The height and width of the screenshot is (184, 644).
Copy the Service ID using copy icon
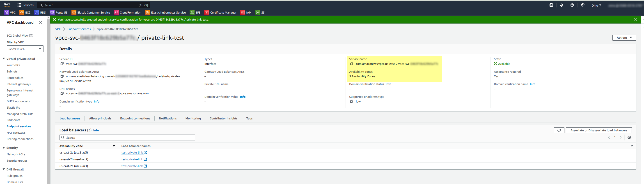click(x=62, y=64)
